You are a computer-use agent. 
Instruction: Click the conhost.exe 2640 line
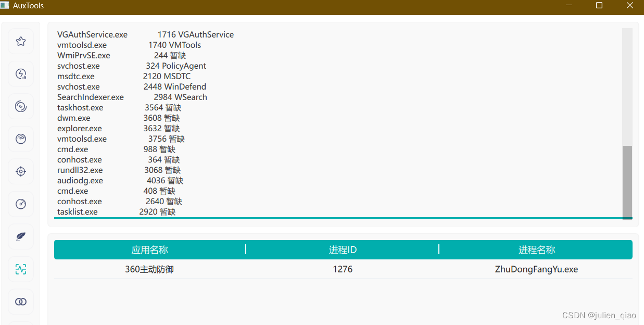120,201
